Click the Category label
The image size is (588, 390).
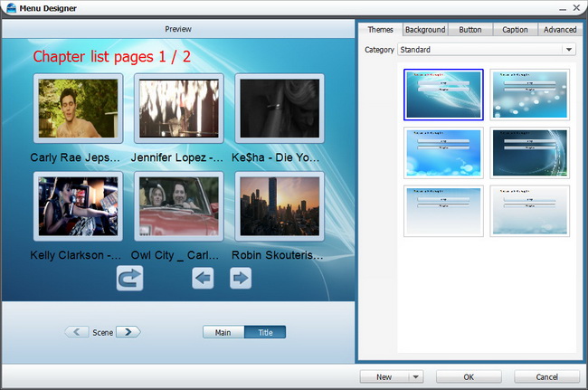pyautogui.click(x=379, y=50)
